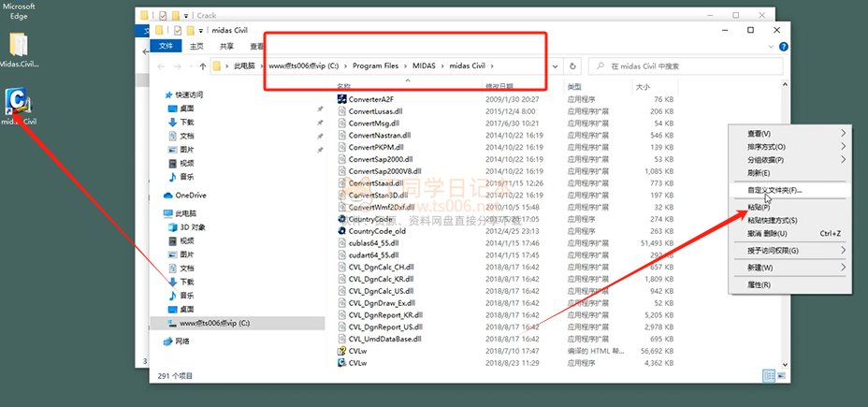Select the CountryCode application file icon

[x=341, y=219]
